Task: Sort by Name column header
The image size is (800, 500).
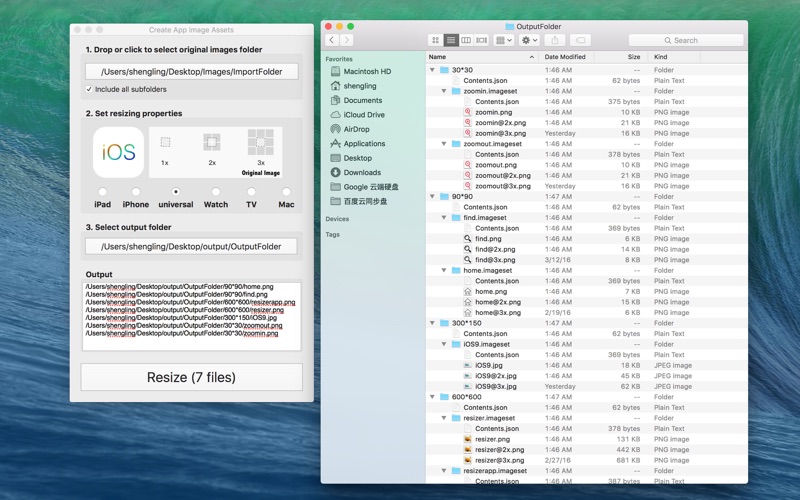Action: (482, 57)
